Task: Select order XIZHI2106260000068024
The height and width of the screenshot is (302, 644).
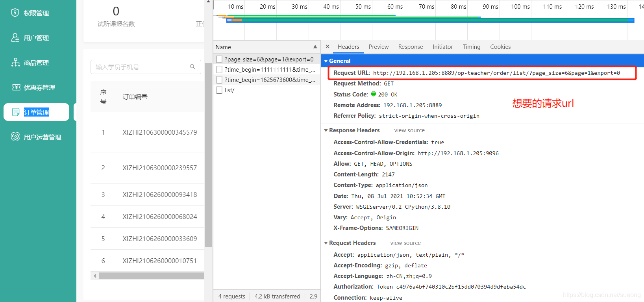Action: click(159, 217)
